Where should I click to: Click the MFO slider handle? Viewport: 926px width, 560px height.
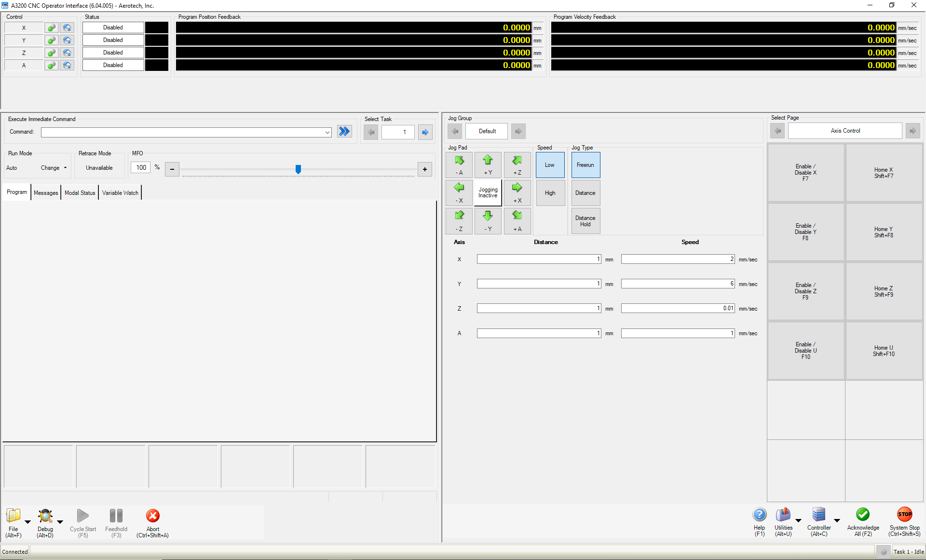298,169
